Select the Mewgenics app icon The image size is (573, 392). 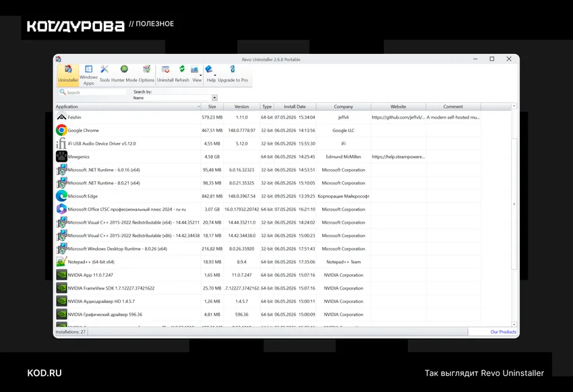click(x=61, y=156)
